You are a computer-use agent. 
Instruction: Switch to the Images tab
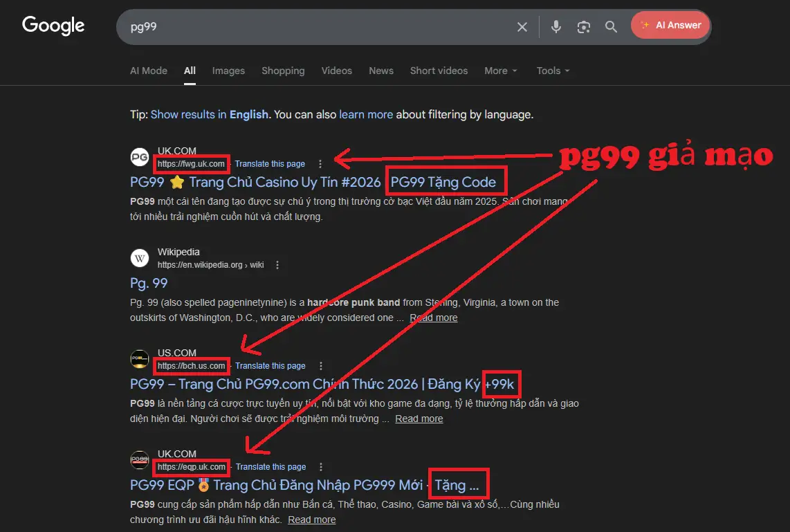pyautogui.click(x=228, y=71)
